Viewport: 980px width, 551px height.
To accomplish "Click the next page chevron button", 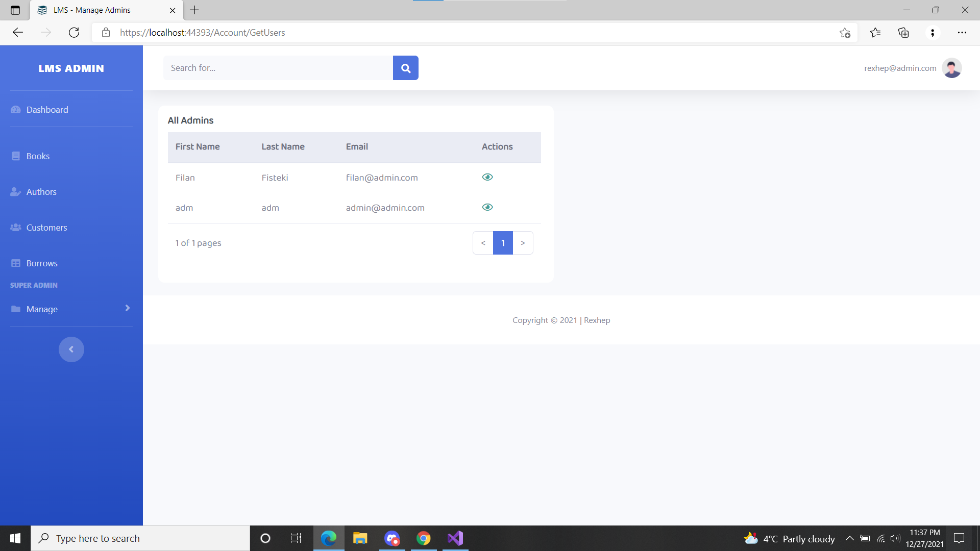I will click(x=523, y=243).
